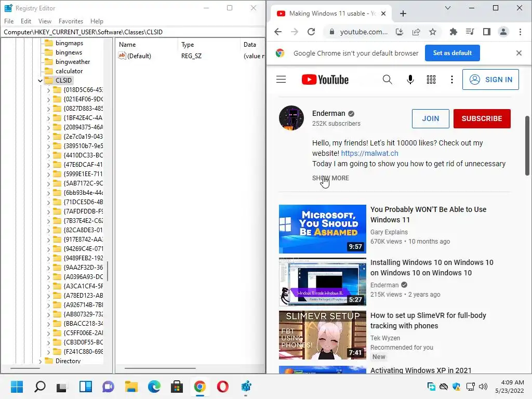The height and width of the screenshot is (399, 532).
Task: Open Microsoft, You Should Be Ashamed thumbnail
Action: [322, 229]
